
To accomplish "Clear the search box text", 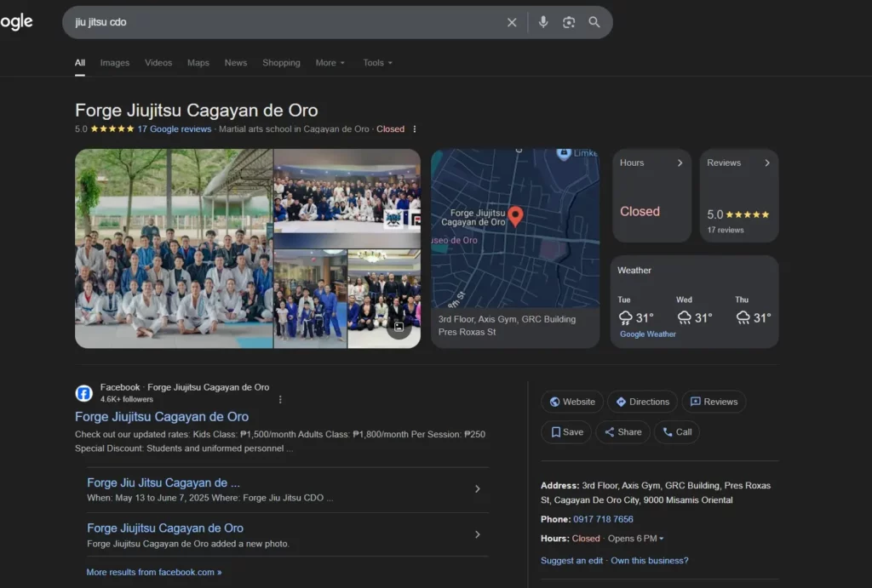I will [x=512, y=22].
